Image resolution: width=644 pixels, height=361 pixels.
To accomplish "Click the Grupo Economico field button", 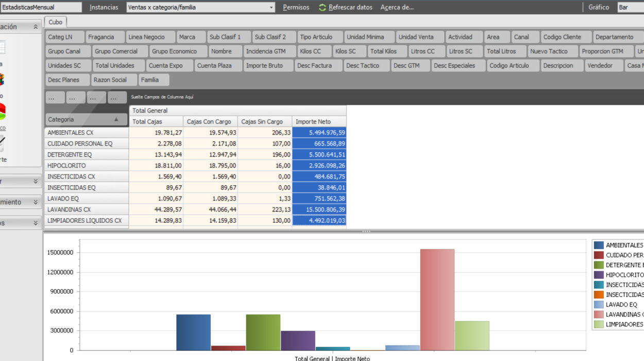I will [x=178, y=52].
